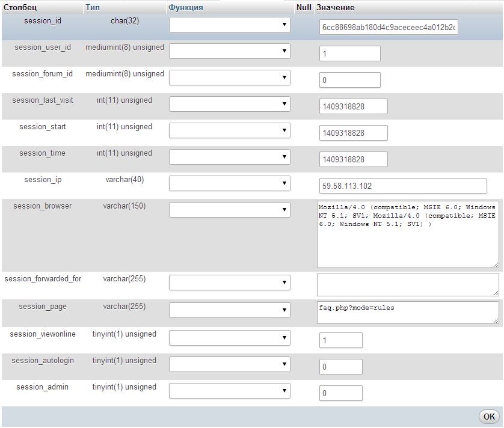Click the session_id value field
The height and width of the screenshot is (428, 504).
point(389,28)
